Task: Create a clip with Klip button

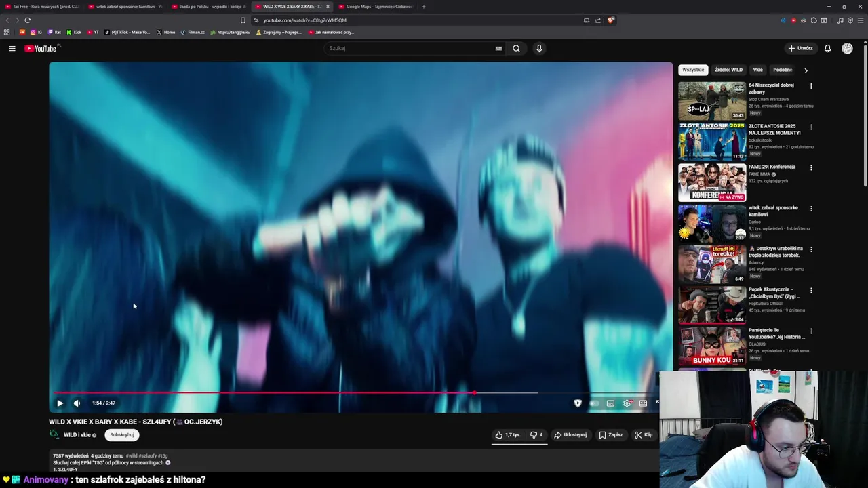Action: [644, 435]
